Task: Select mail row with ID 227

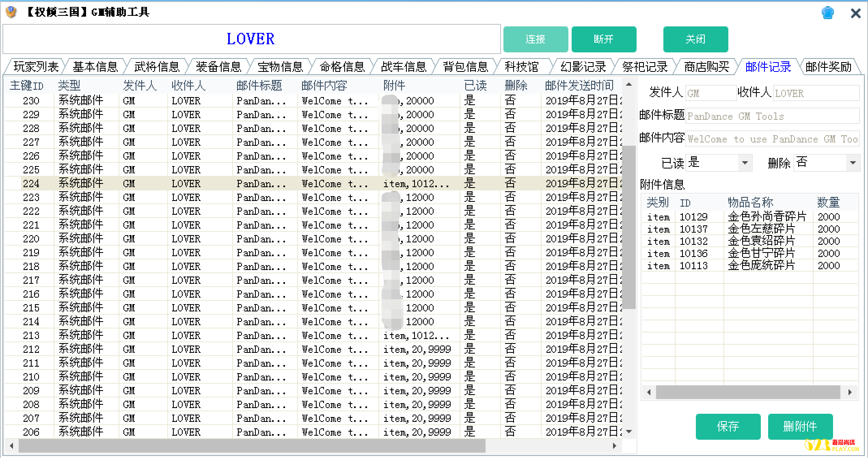Action: tap(313, 142)
